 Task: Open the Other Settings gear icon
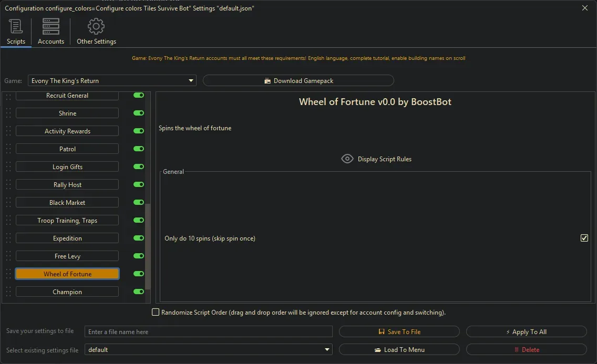[96, 26]
